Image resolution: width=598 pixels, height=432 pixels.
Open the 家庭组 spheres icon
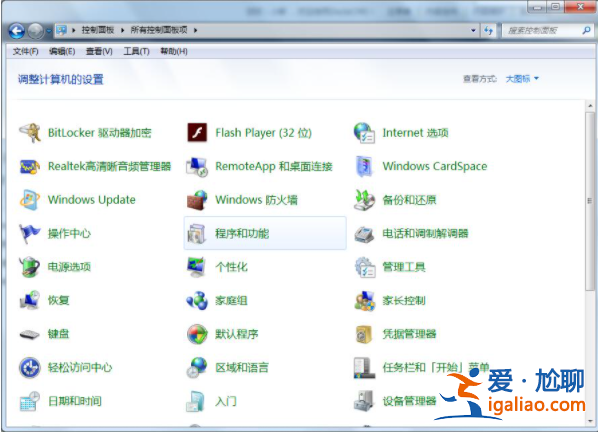[197, 301]
